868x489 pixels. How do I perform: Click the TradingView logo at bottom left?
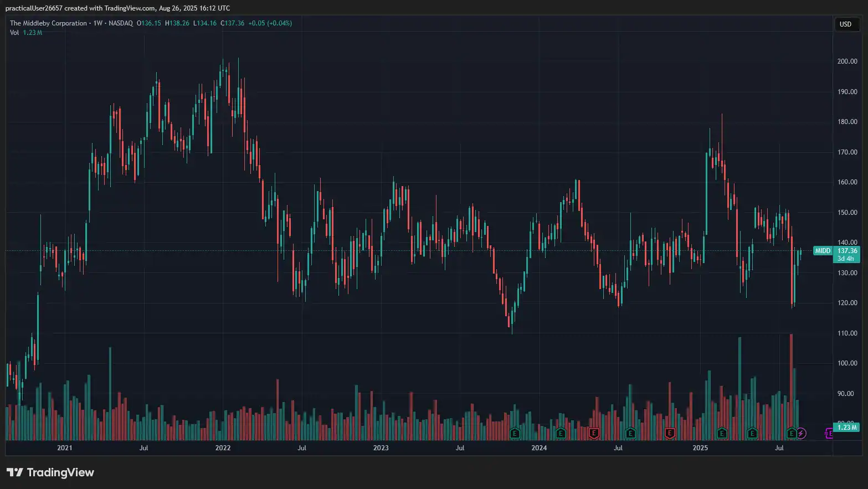pos(50,472)
